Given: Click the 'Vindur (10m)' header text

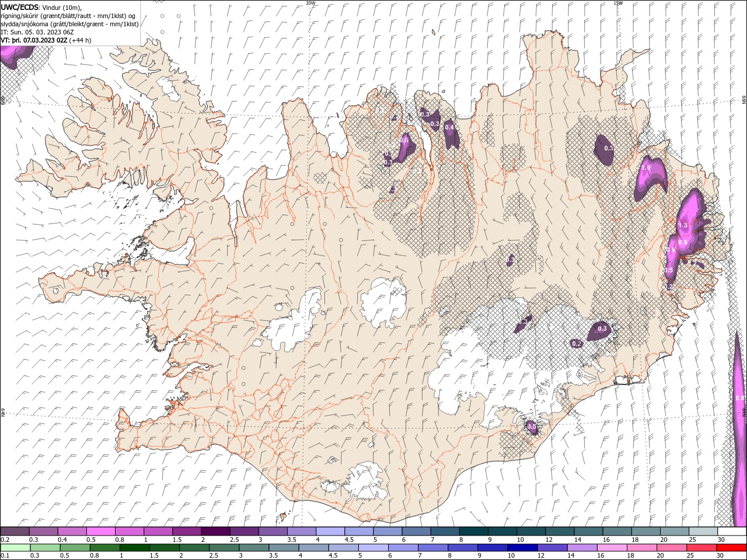Looking at the screenshot, I should (x=62, y=7).
